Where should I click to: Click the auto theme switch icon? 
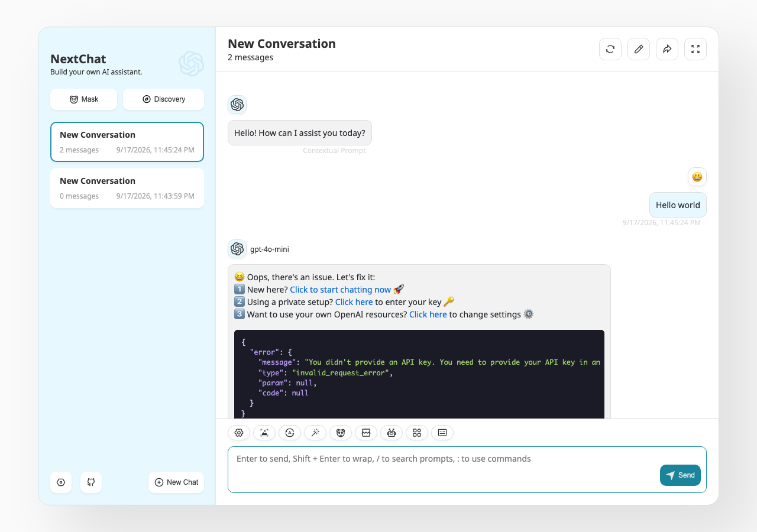click(x=290, y=433)
